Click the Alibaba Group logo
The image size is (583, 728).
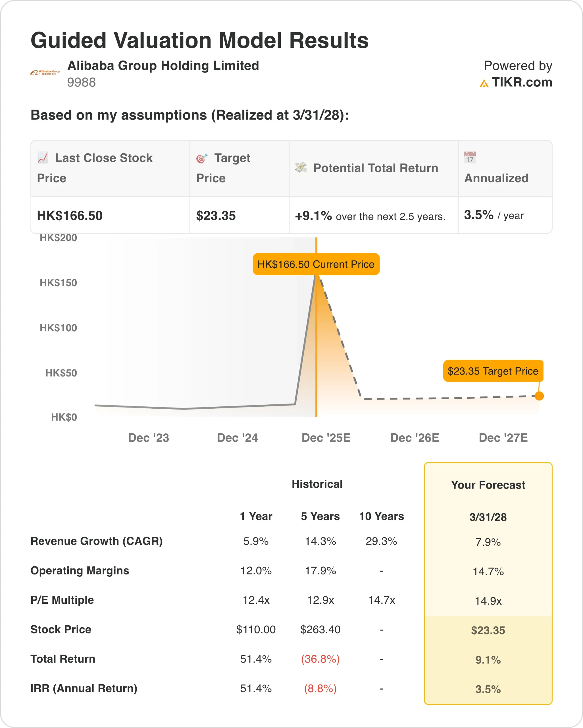coord(45,73)
